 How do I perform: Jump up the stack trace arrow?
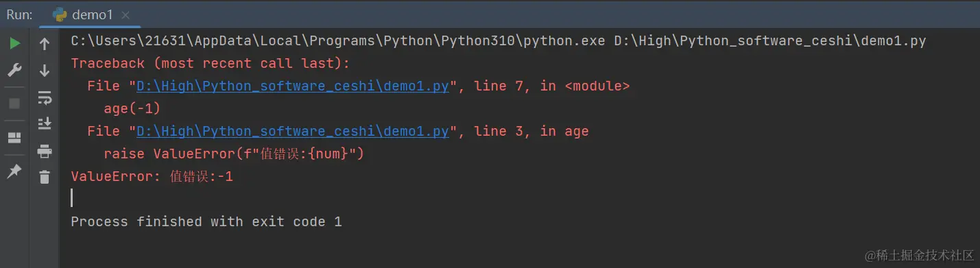point(45,44)
